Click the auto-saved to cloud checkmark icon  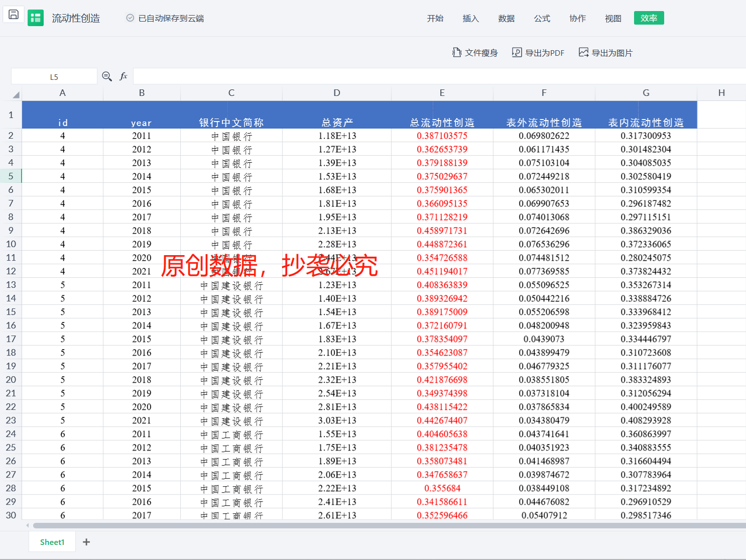(130, 18)
